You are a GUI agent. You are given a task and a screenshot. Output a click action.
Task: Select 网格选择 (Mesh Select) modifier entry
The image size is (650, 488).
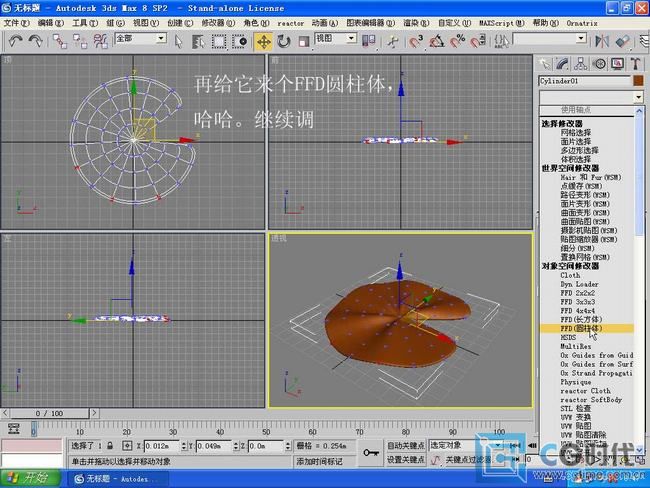(x=575, y=132)
